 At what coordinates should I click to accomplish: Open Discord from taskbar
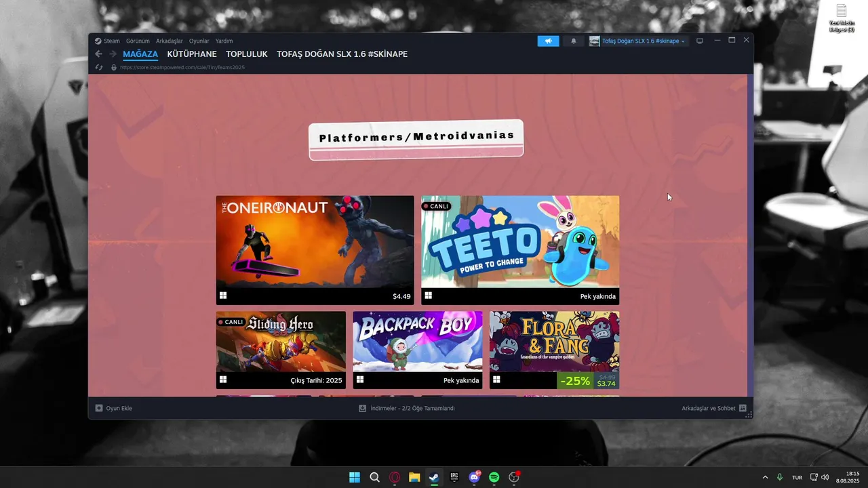click(474, 477)
